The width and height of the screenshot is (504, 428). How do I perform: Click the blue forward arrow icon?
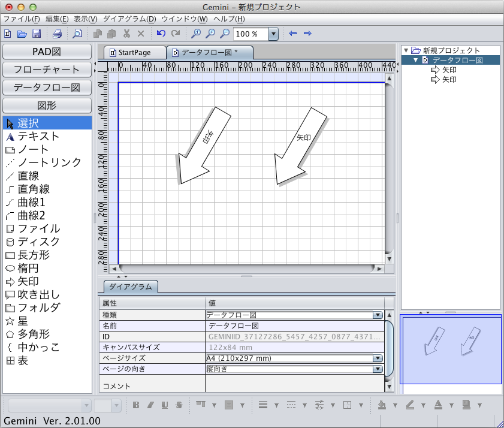coord(307,34)
